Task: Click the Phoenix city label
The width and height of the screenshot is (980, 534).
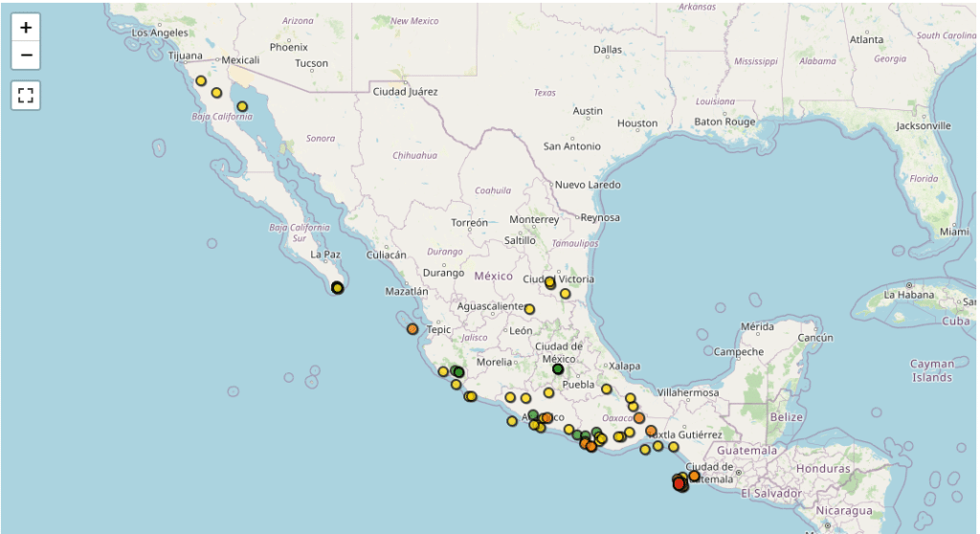Action: point(289,47)
